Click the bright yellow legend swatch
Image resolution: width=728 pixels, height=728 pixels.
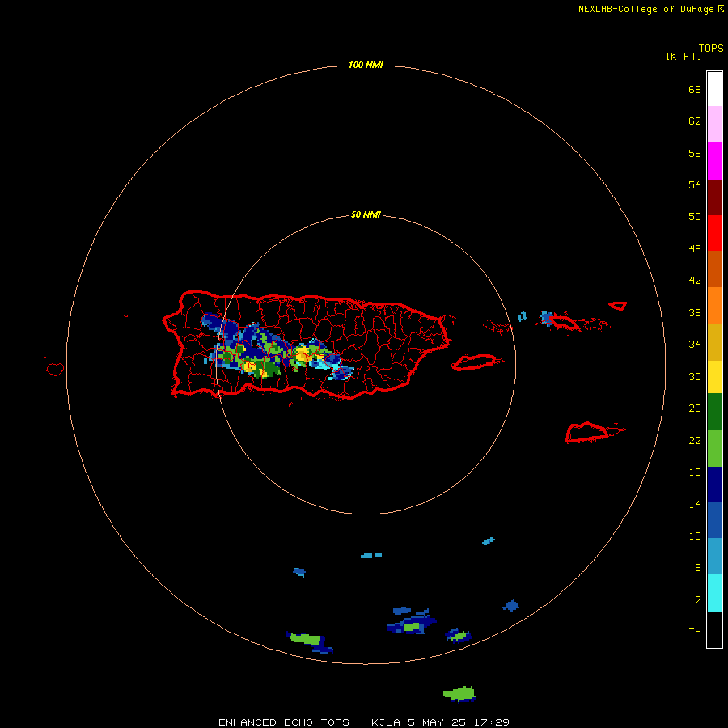point(714,377)
